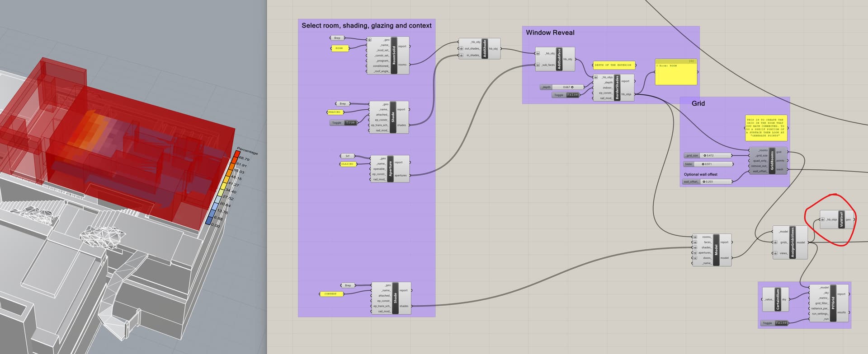This screenshot has height=354, width=868.
Task: Click flatten icon on BorderShades _hb_objs input
Action: pos(596,77)
